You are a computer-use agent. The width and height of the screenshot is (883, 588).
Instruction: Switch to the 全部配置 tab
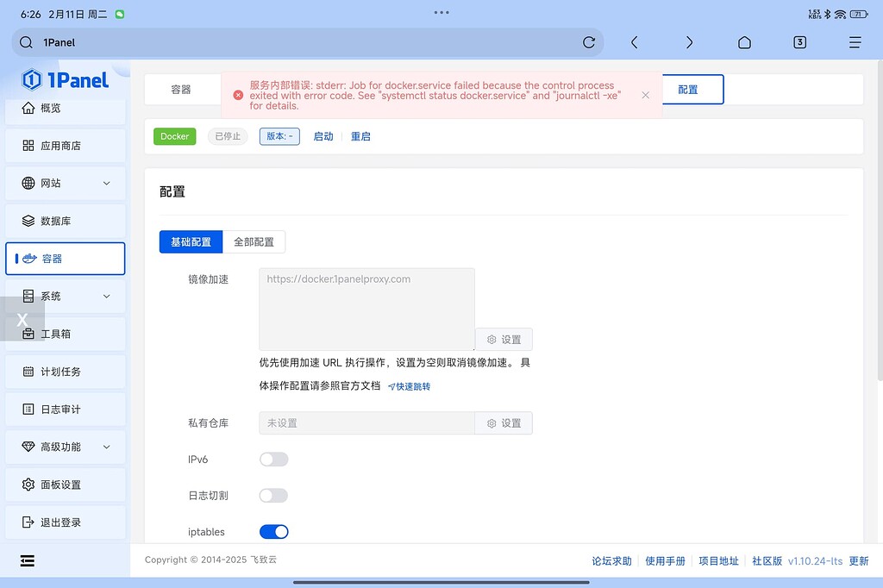(x=254, y=241)
